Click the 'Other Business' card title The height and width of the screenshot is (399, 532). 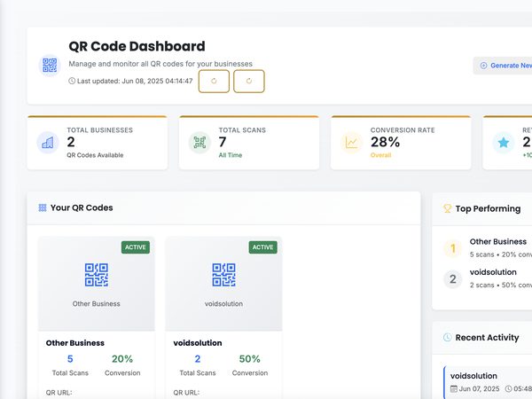click(75, 343)
